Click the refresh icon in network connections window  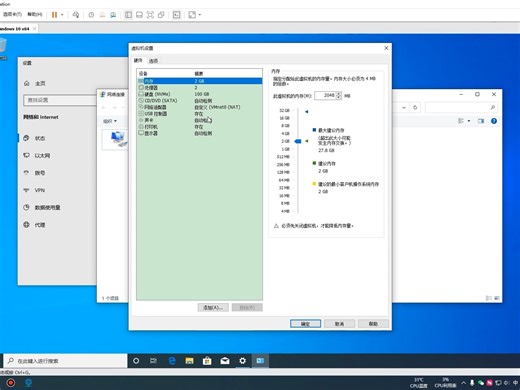pyautogui.click(x=415, y=107)
